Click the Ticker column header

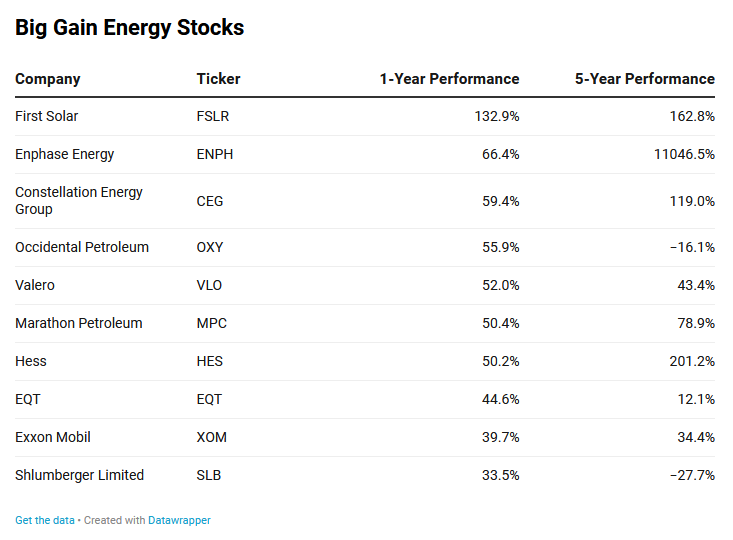click(x=218, y=79)
